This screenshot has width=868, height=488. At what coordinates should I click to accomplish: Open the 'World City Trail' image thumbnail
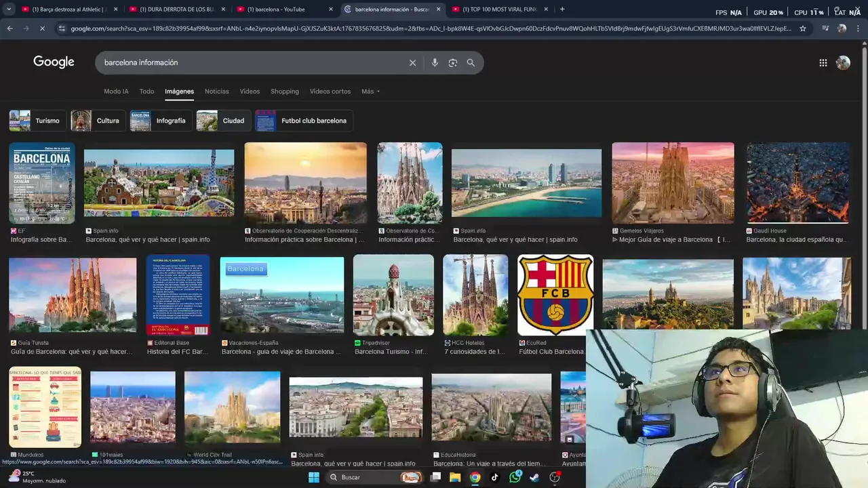(x=232, y=407)
